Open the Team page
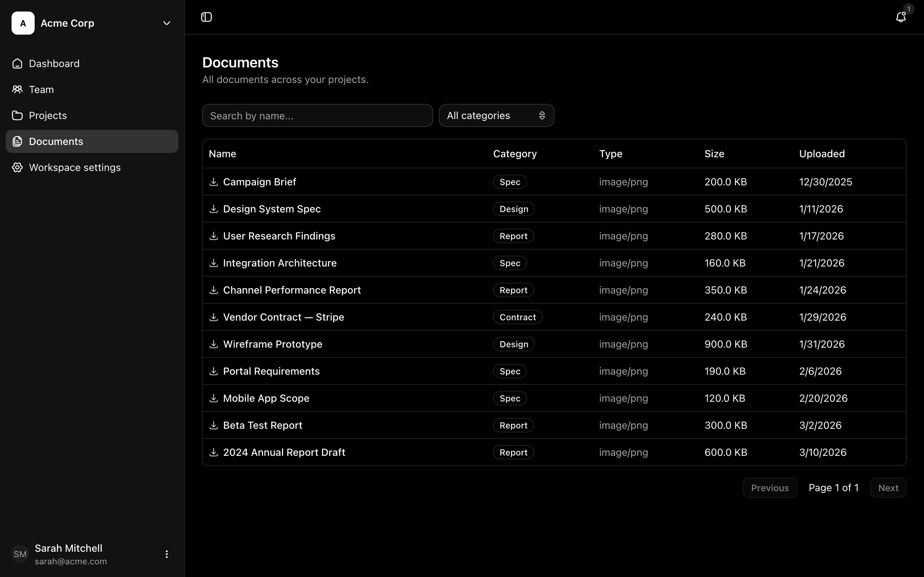Screen dimensions: 924x577 pos(41,89)
